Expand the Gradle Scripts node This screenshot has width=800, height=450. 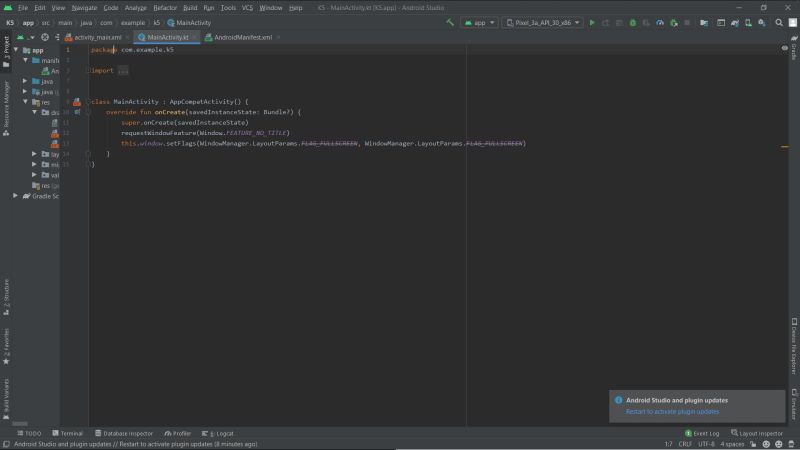pos(15,196)
